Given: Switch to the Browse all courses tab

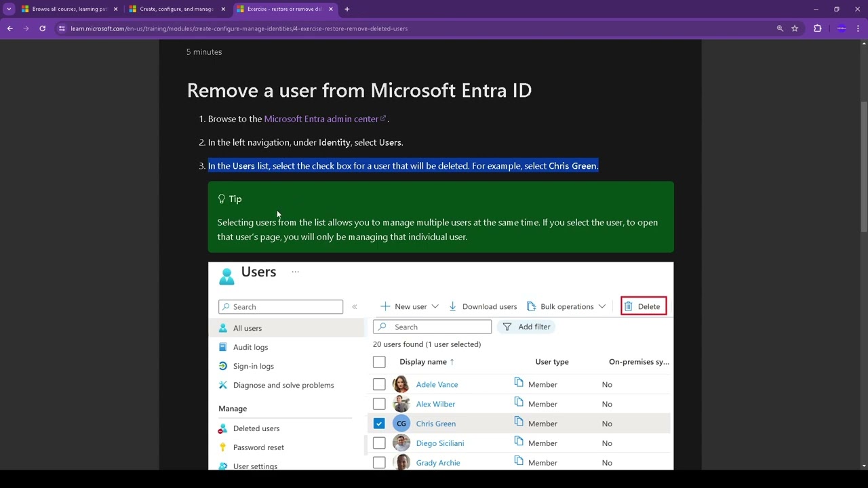Looking at the screenshot, I should pos(68,9).
